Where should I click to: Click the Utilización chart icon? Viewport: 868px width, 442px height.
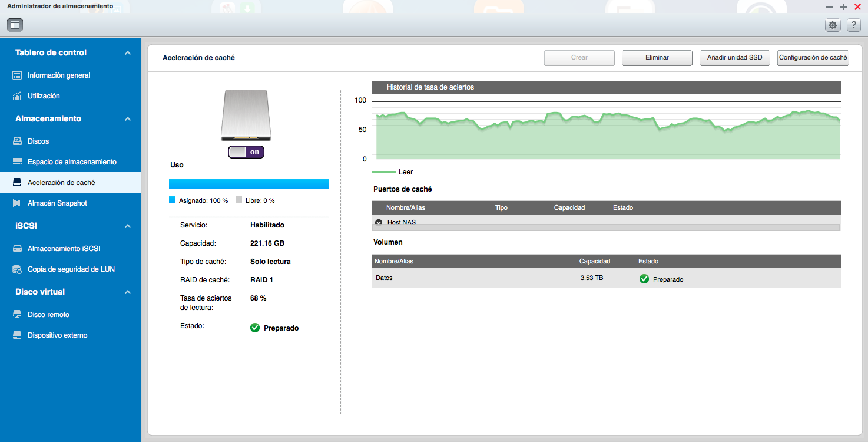click(17, 96)
